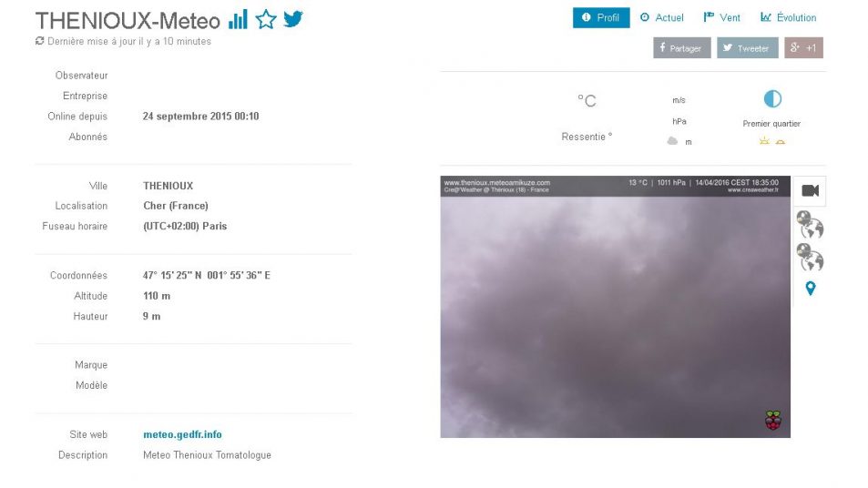Viewport: 868px width, 488px height.
Task: Click the cloud base icon
Action: pyautogui.click(x=672, y=141)
